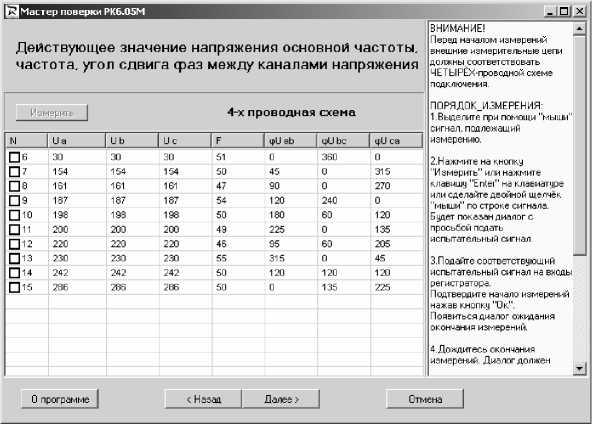Image resolution: width=592 pixels, height=424 pixels.
Task: Select the checkbox of signal 12
Action: click(14, 244)
